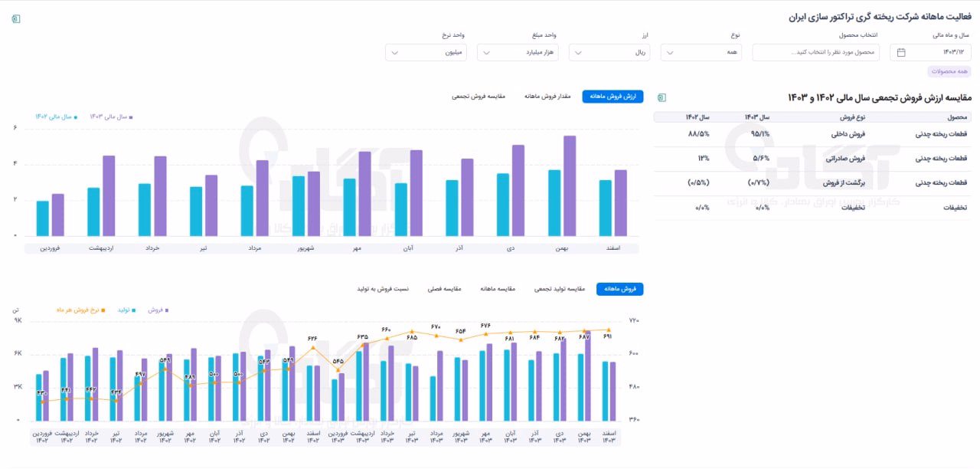Select the 'ارزش فروش ماهانه' tab
This screenshot has width=980, height=469.
[612, 97]
